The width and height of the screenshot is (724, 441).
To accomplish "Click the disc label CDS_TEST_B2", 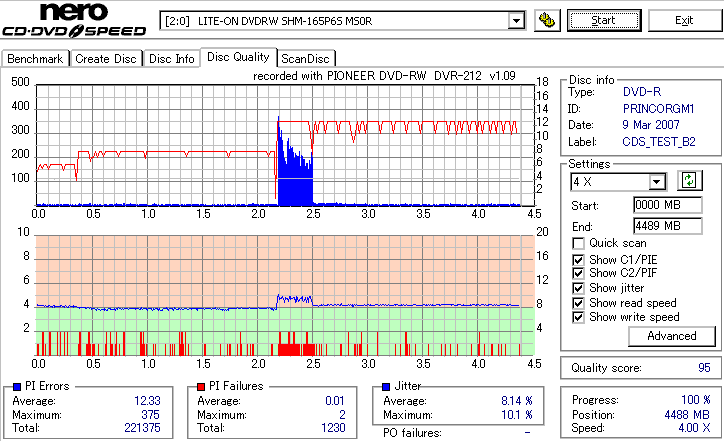I will point(659,142).
